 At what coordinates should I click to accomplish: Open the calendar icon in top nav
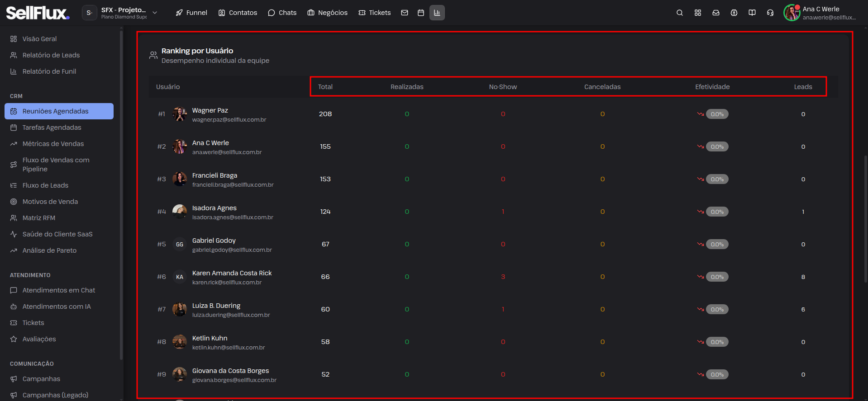click(421, 13)
